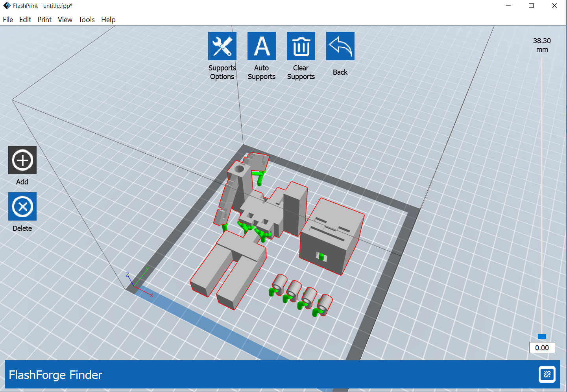Open the Edit menu
The height and width of the screenshot is (392, 567).
click(25, 20)
